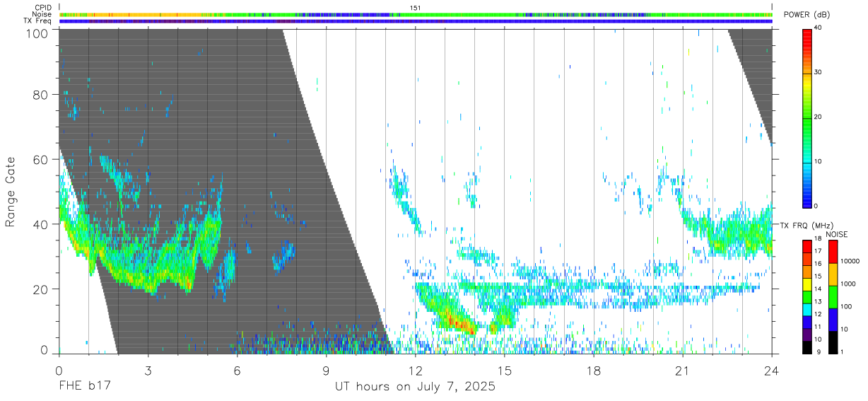Click the 9 hour tick label
Screen dimensions: 868x401
tap(327, 370)
